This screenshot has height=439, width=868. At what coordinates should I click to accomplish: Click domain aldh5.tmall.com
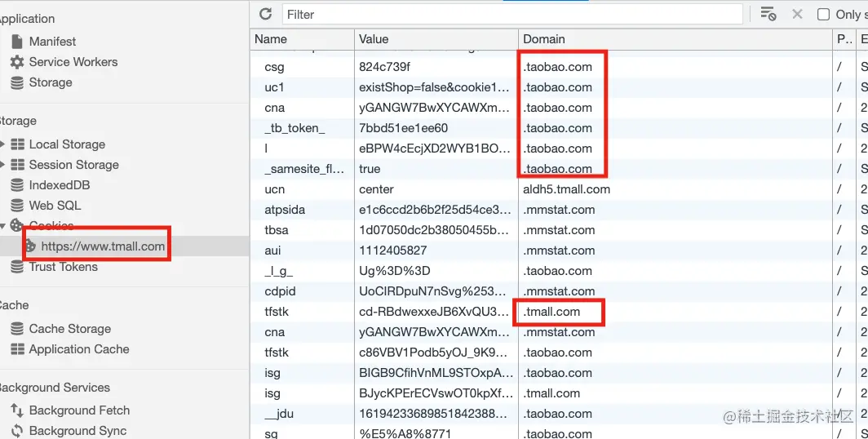(x=566, y=189)
